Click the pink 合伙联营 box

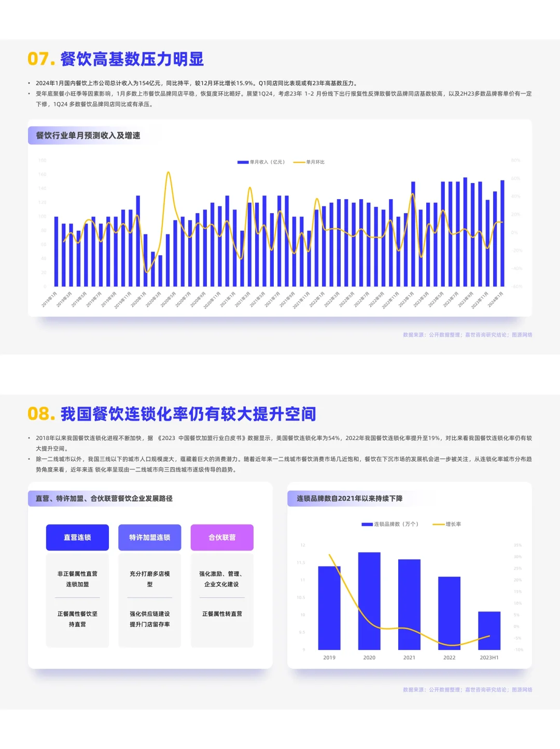pos(222,537)
